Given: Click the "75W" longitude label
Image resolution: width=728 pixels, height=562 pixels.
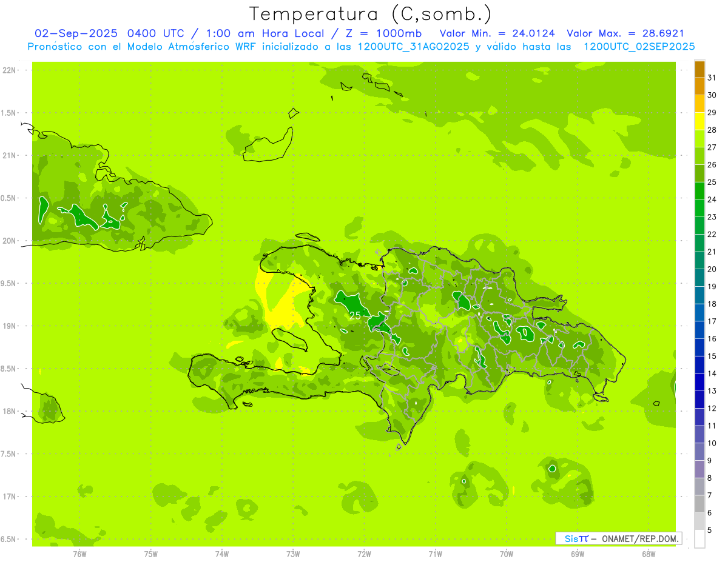Looking at the screenshot, I should click(x=151, y=554).
